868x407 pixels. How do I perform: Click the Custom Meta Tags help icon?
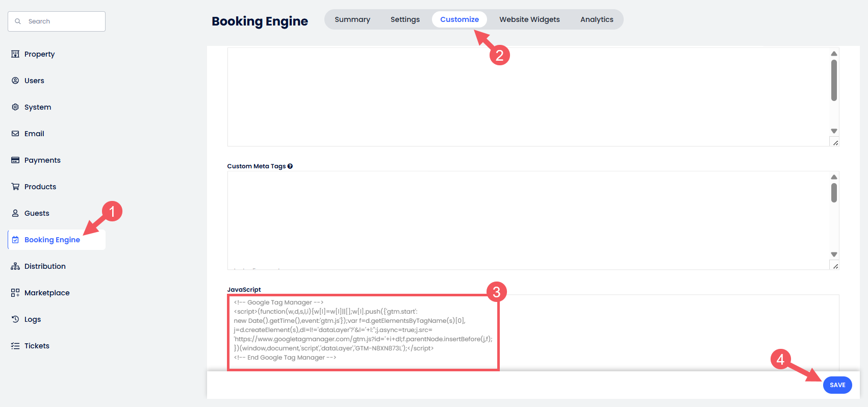point(290,166)
